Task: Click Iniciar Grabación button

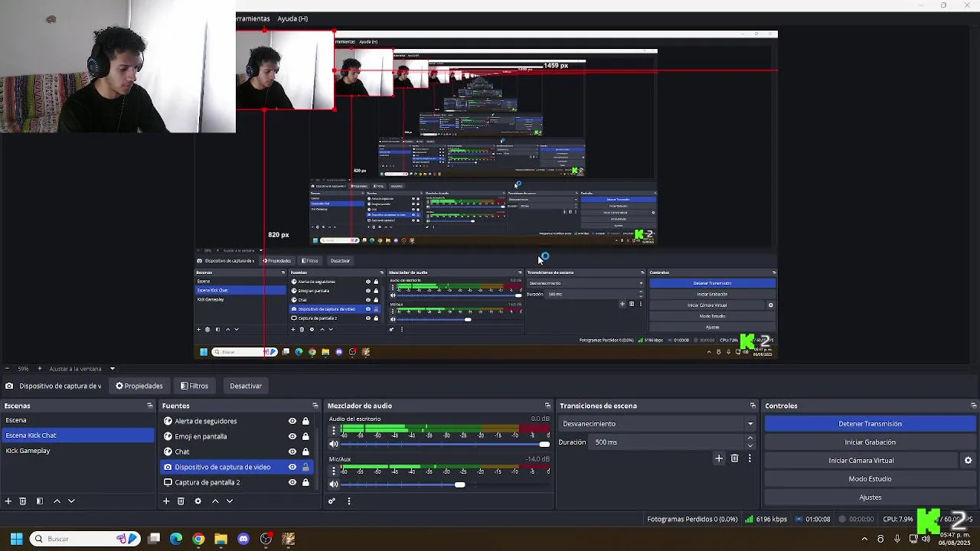Action: [870, 442]
